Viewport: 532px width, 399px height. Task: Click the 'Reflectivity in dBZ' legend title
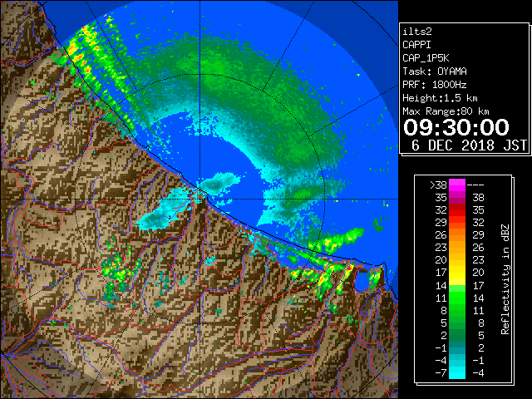(505, 279)
